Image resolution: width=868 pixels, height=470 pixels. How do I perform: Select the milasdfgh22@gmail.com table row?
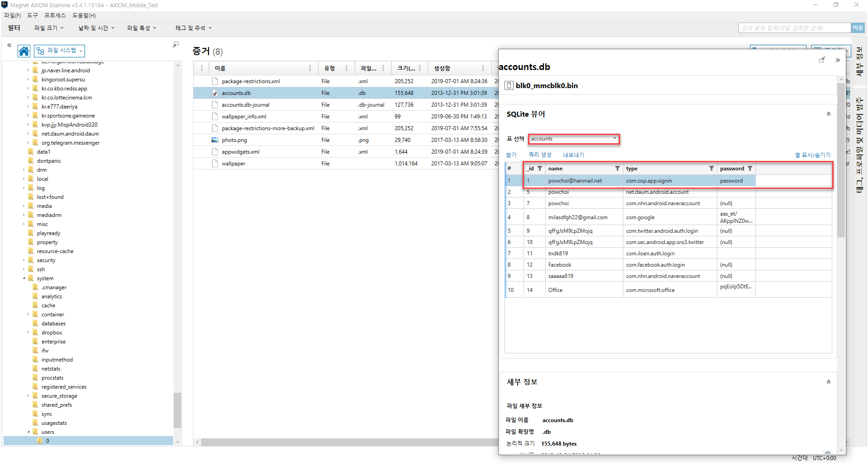tap(669, 217)
